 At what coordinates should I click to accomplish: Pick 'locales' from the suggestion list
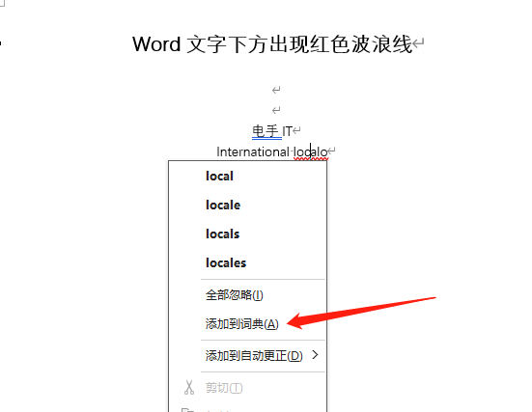[x=226, y=262]
